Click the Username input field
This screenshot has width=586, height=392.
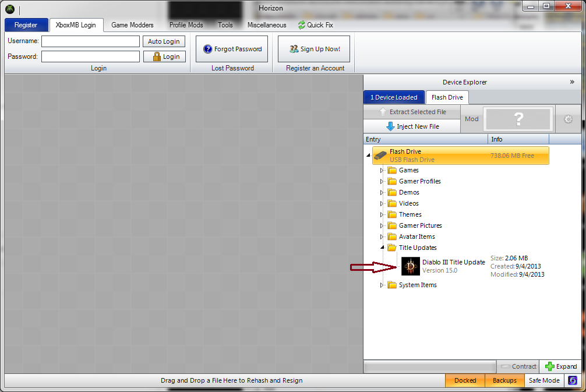(90, 41)
